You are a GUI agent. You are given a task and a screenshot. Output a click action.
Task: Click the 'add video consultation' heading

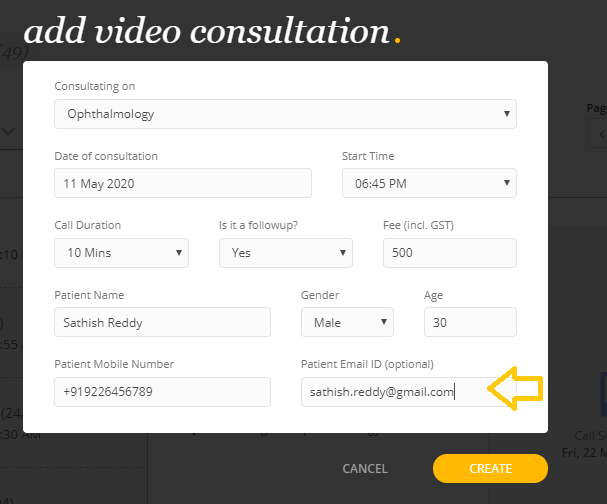click(206, 32)
